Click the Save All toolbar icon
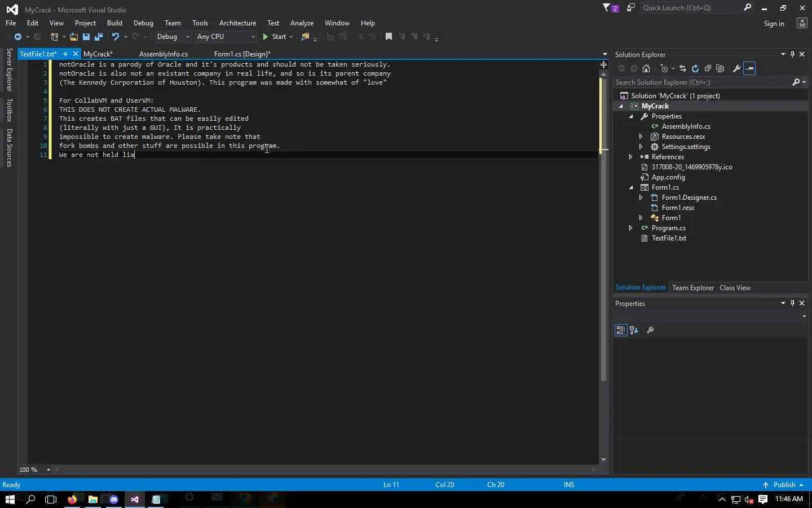The height and width of the screenshot is (508, 812). tap(99, 37)
